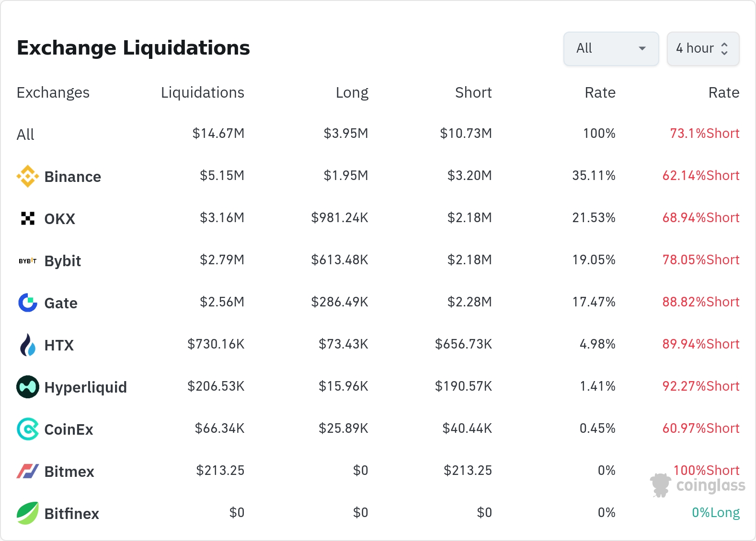Click the Bitmex logo icon
The width and height of the screenshot is (756, 541).
click(28, 471)
